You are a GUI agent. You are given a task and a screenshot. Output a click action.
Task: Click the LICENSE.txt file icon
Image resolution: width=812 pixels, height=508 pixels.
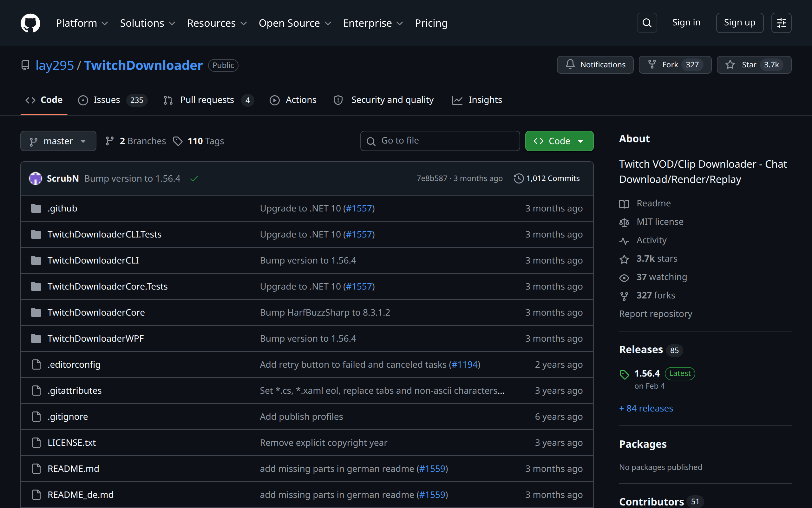36,443
